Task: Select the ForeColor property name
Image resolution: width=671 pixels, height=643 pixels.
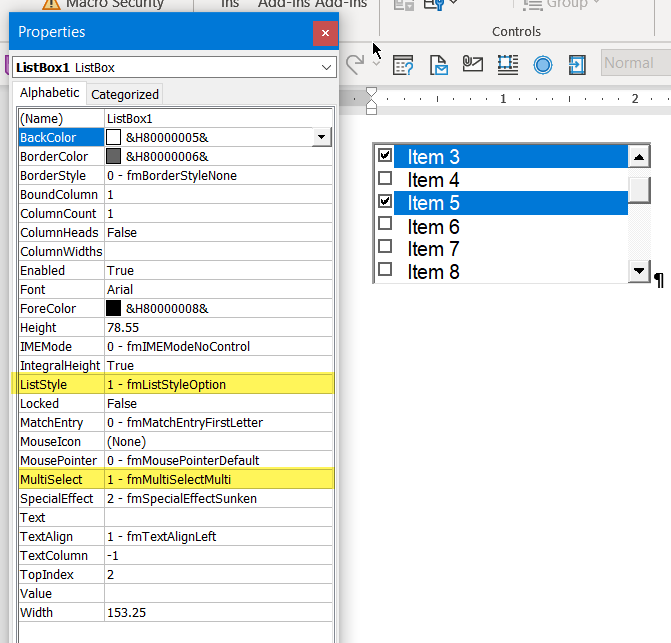Action: [61, 308]
